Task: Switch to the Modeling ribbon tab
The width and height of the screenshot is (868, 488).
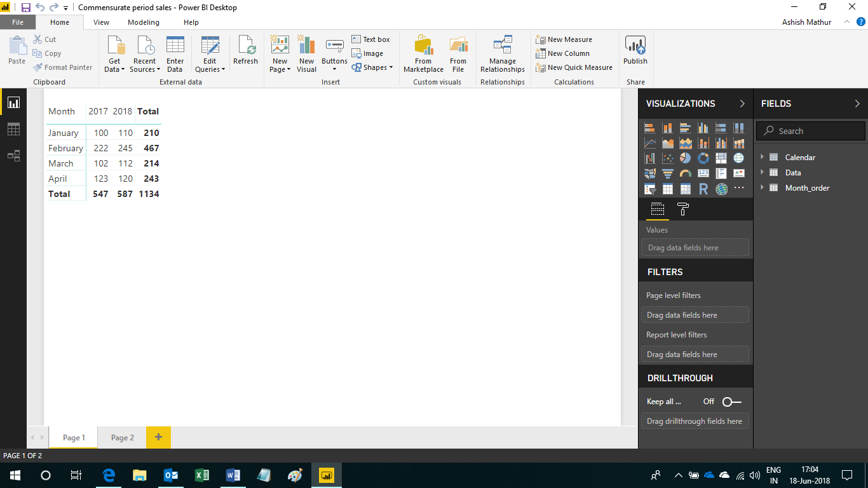Action: (144, 22)
